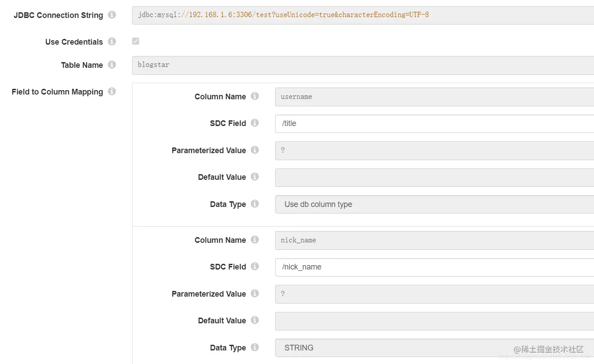The width and height of the screenshot is (594, 364).
Task: Click the second empty Default Value field
Action: pos(434,321)
